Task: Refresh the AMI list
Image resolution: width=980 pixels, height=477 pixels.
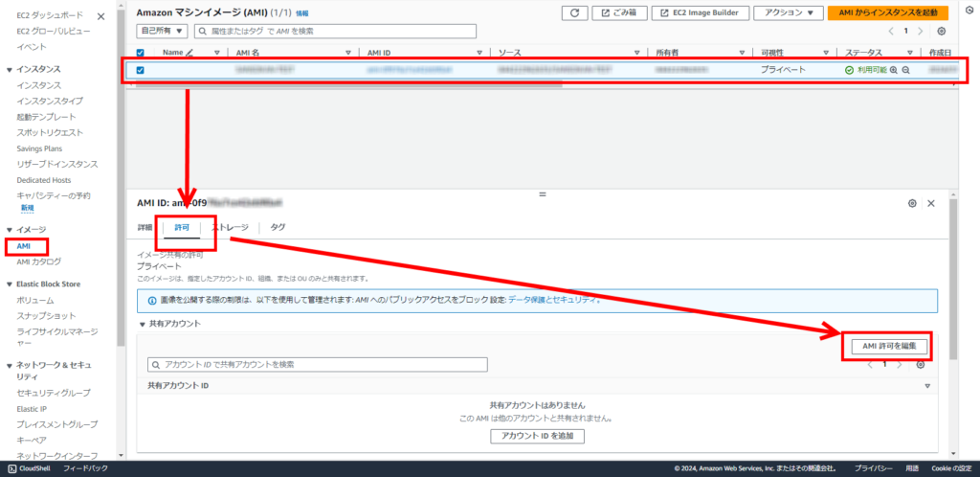Action: [574, 13]
